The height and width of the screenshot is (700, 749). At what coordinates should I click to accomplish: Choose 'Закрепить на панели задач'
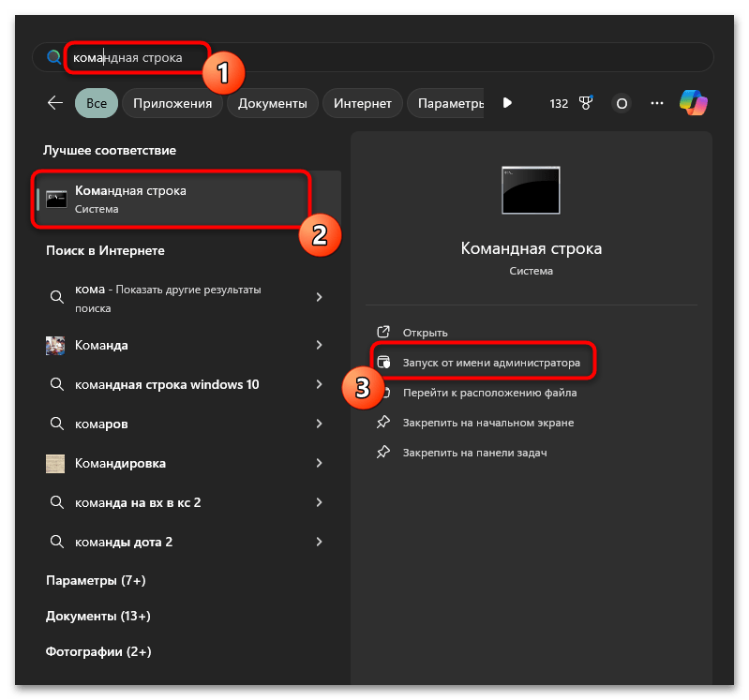click(475, 453)
